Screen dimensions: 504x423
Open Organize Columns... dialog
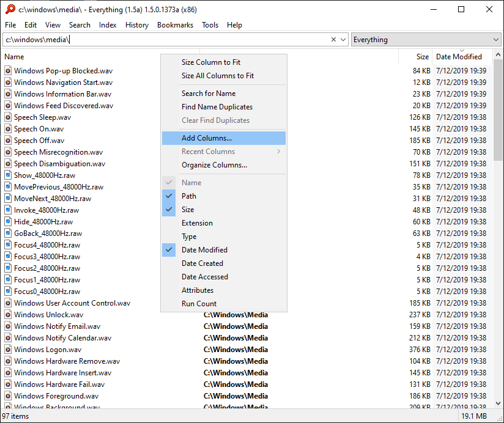(x=224, y=165)
